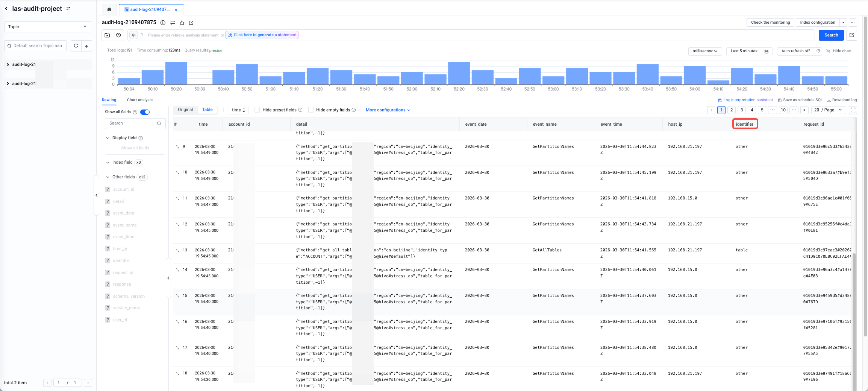
Task: Switch log view to Table
Action: click(207, 110)
